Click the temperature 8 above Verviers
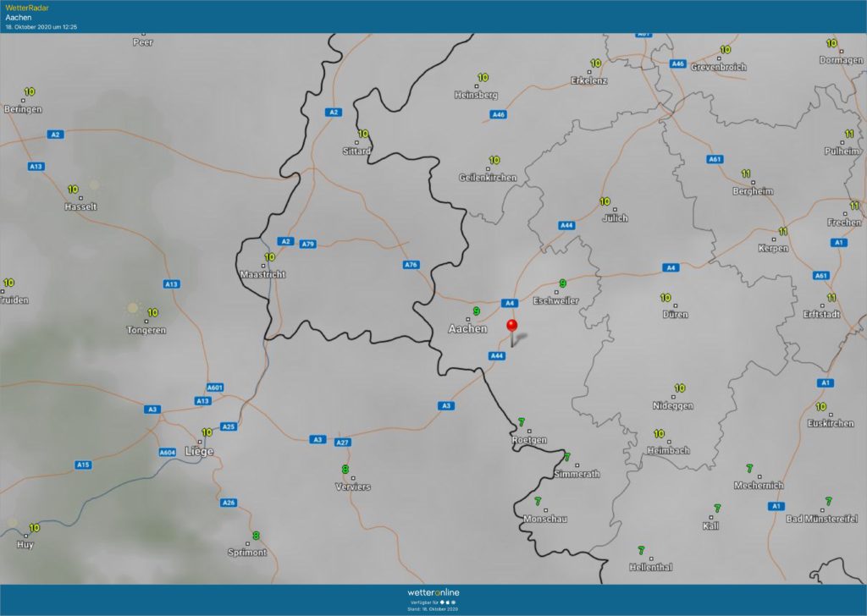 pos(345,470)
